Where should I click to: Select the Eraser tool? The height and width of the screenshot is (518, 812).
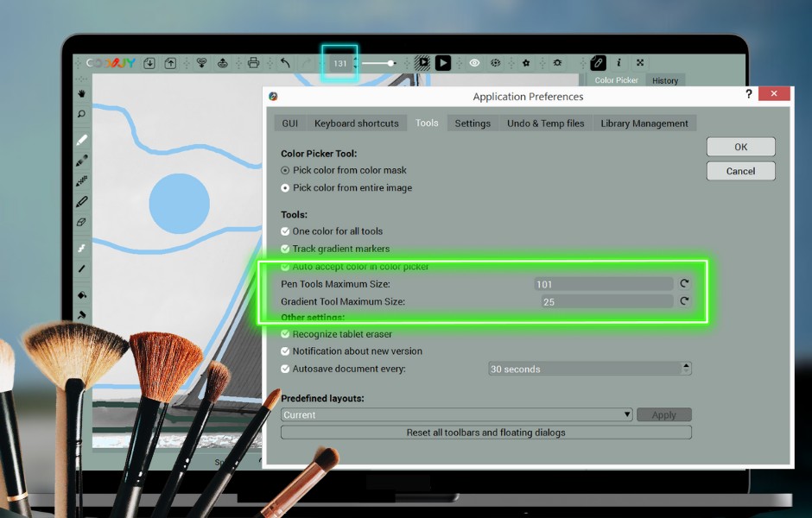pos(80,223)
